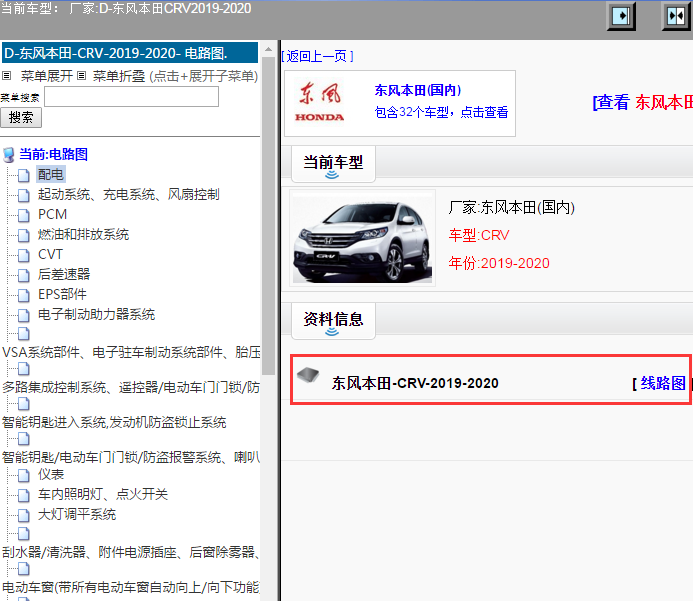This screenshot has width=693, height=601.
Task: Click 东风本田-CRV-2019-2020 entry text
Action: [x=415, y=383]
